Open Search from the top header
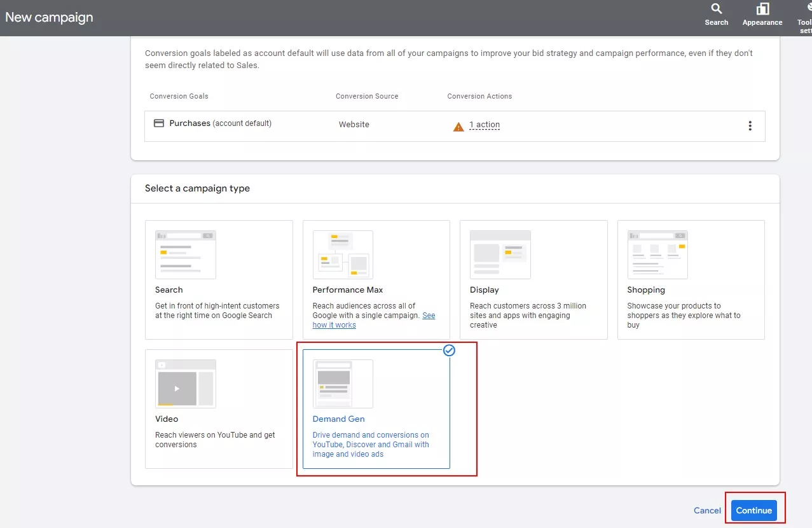The image size is (812, 528). [x=716, y=15]
